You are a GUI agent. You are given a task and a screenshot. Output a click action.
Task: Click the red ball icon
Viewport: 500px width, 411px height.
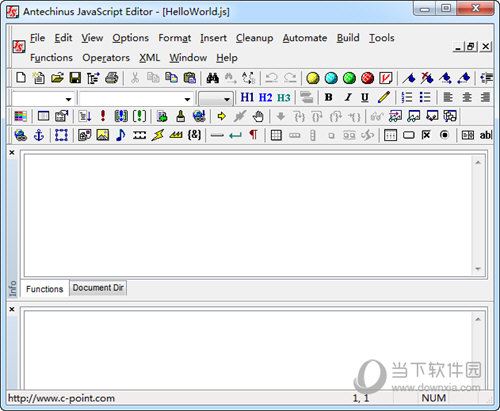point(367,78)
